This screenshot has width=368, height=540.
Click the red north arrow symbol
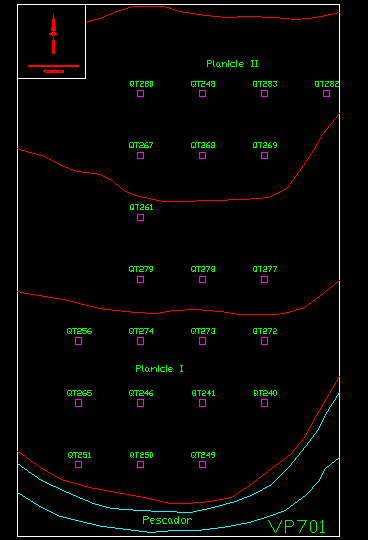(53, 34)
